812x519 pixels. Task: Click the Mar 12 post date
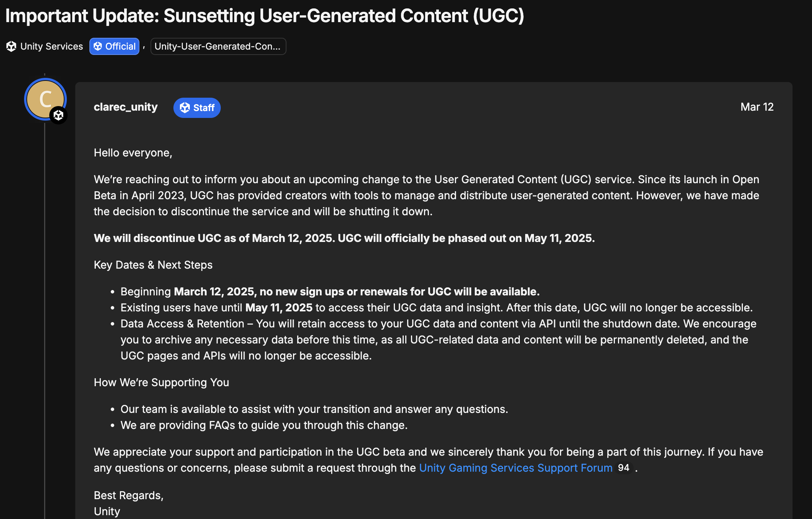coord(757,107)
